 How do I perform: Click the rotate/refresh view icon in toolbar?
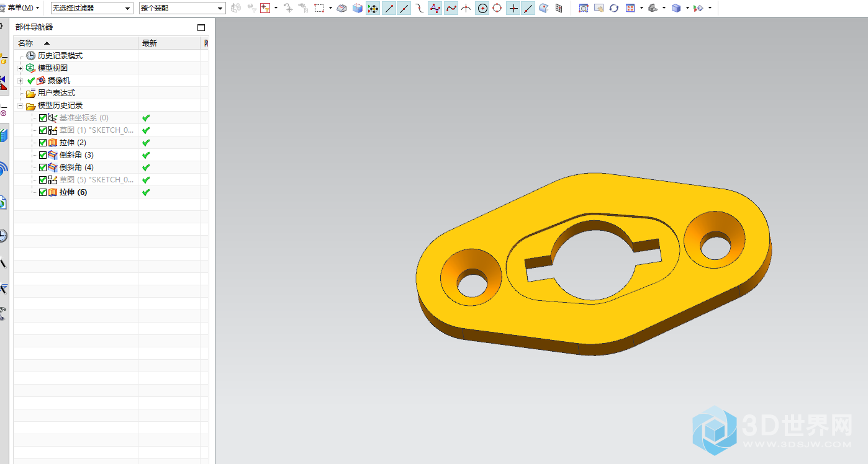[613, 9]
